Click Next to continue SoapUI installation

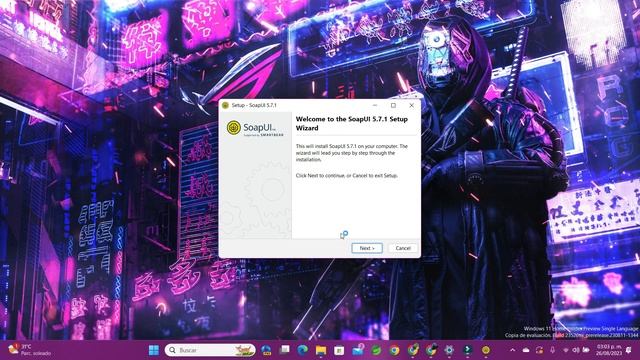[367, 248]
